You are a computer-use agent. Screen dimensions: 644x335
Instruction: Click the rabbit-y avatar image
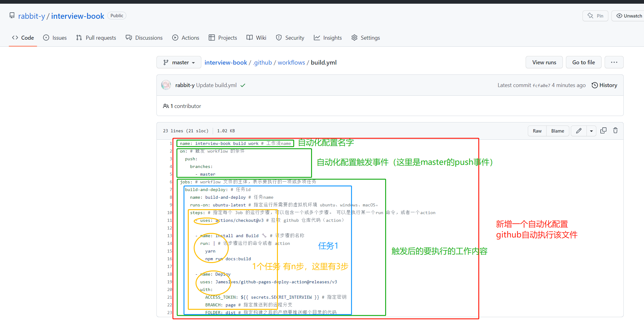[x=166, y=85]
